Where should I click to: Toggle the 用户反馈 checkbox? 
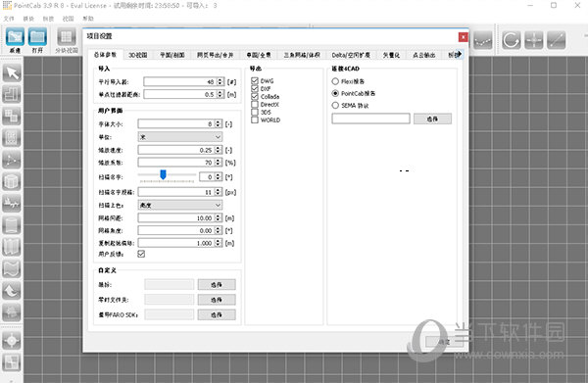pos(141,254)
